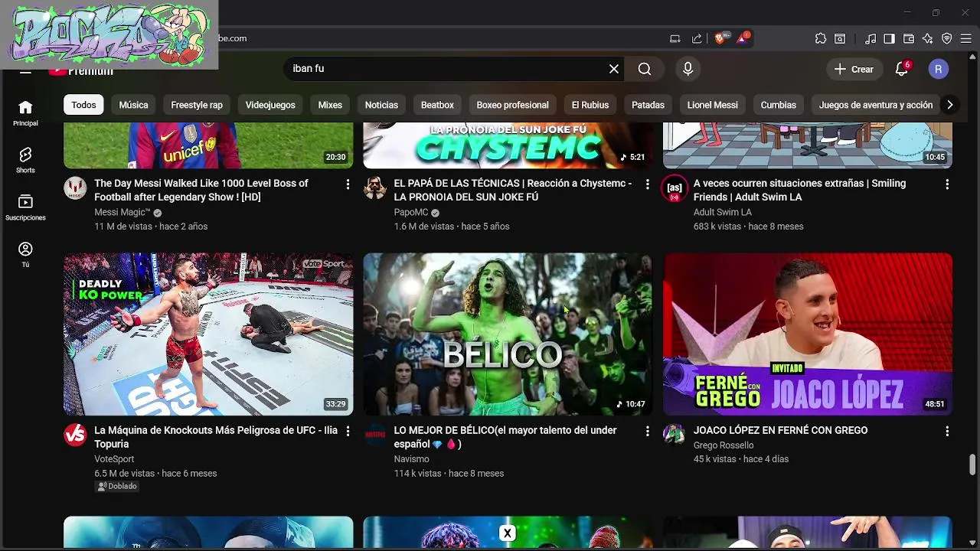Click the Doblado badge under VoteSport video
This screenshot has width=980, height=551.
pyautogui.click(x=117, y=486)
